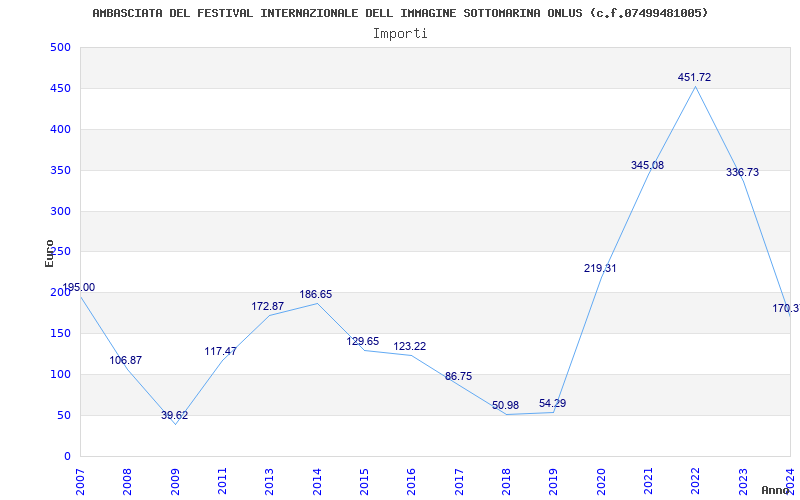Click y-axis value 500
800x500 pixels.
pos(60,47)
